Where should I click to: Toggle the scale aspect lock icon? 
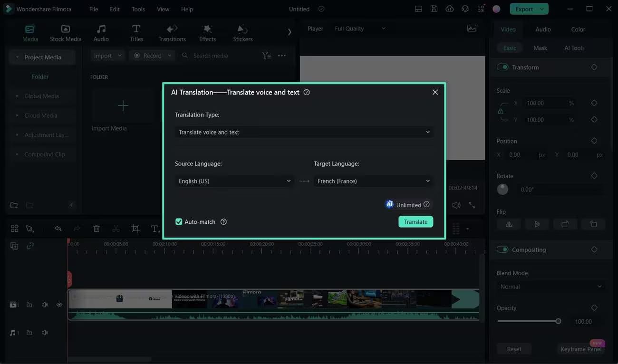(501, 111)
